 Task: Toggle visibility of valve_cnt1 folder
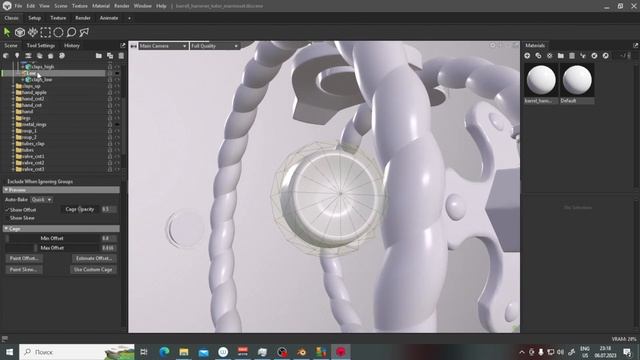click(117, 156)
